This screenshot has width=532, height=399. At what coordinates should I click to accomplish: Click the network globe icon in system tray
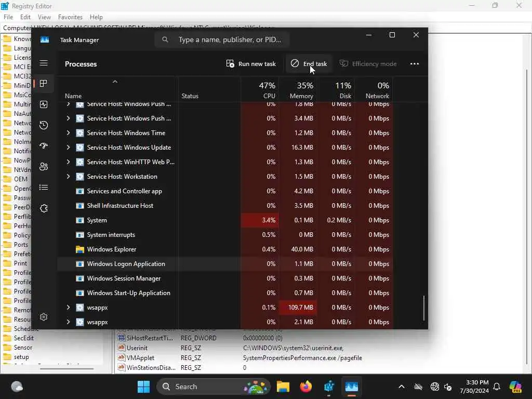click(435, 387)
